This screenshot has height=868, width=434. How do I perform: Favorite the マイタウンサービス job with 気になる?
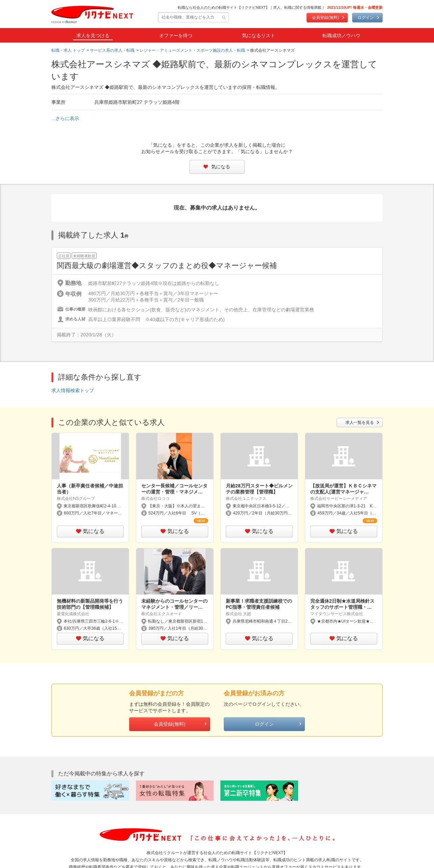click(x=344, y=638)
